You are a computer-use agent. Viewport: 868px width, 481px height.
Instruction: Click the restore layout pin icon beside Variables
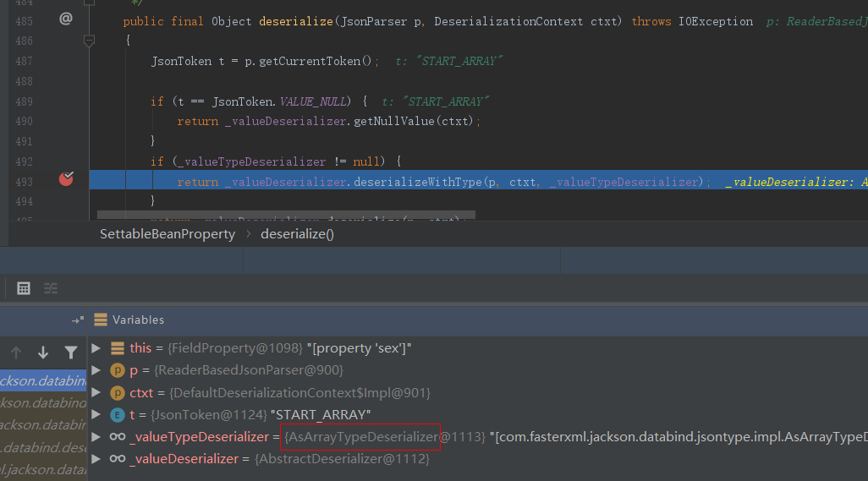(x=78, y=320)
